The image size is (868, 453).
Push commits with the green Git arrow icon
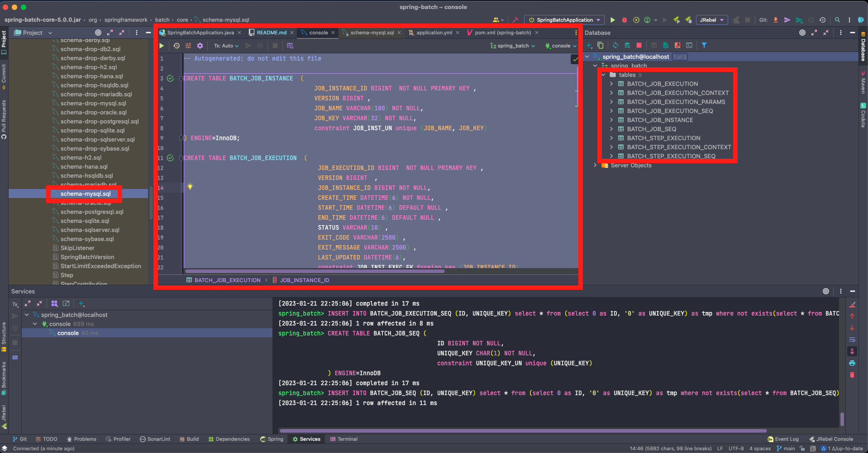coord(799,20)
